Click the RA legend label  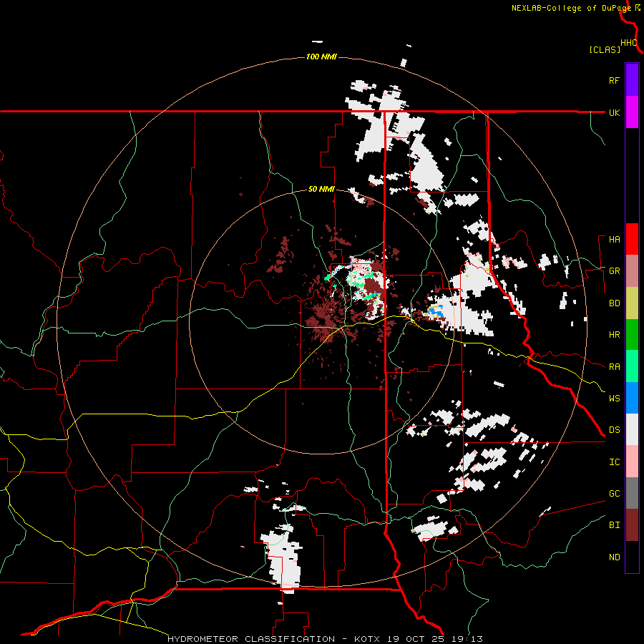point(614,367)
